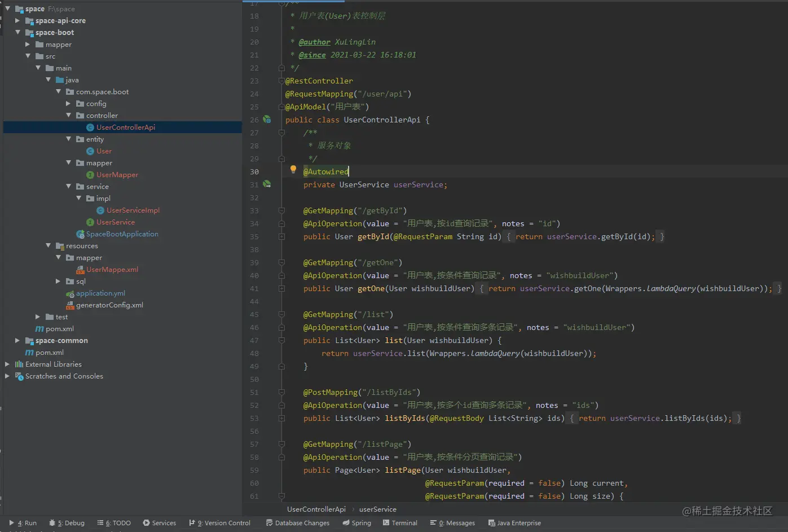This screenshot has height=532, width=788.
Task: Toggle folding of the getOne method body
Action: pos(281,289)
